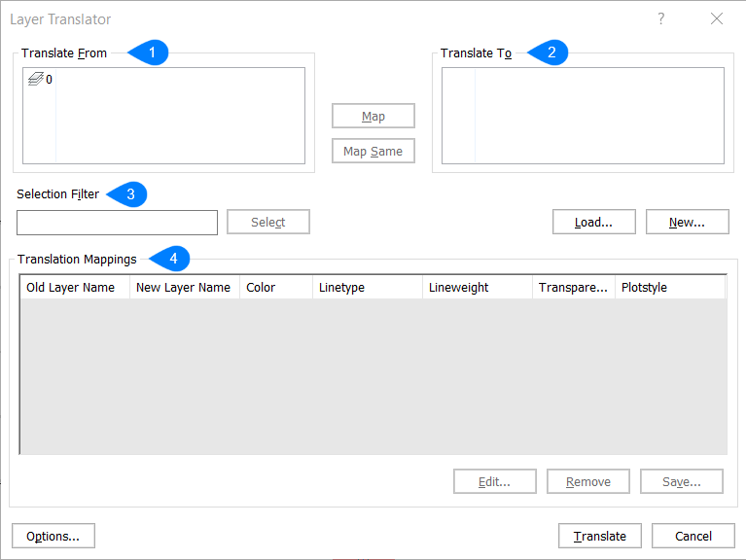Open the Options... dialog

53,536
